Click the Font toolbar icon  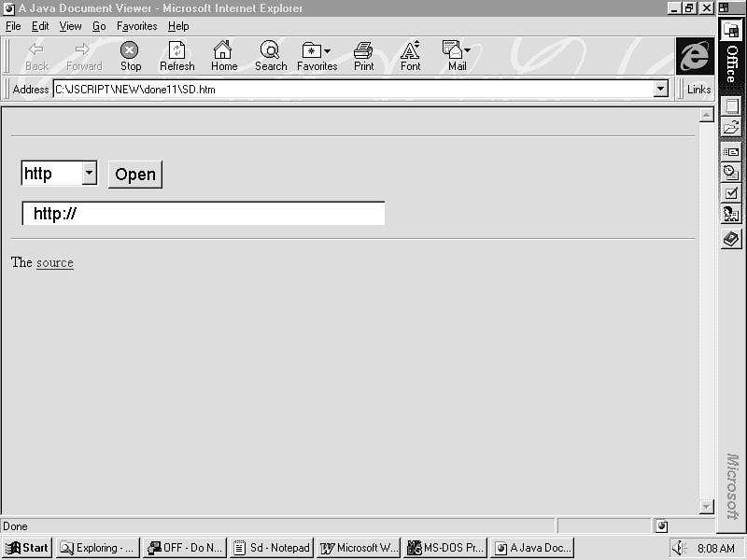point(410,56)
